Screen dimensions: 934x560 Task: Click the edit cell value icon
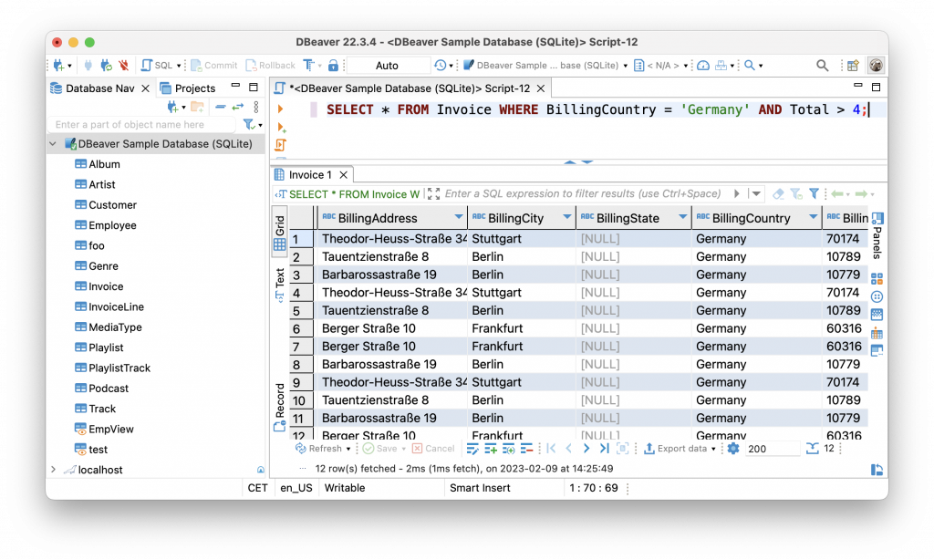pyautogui.click(x=472, y=449)
